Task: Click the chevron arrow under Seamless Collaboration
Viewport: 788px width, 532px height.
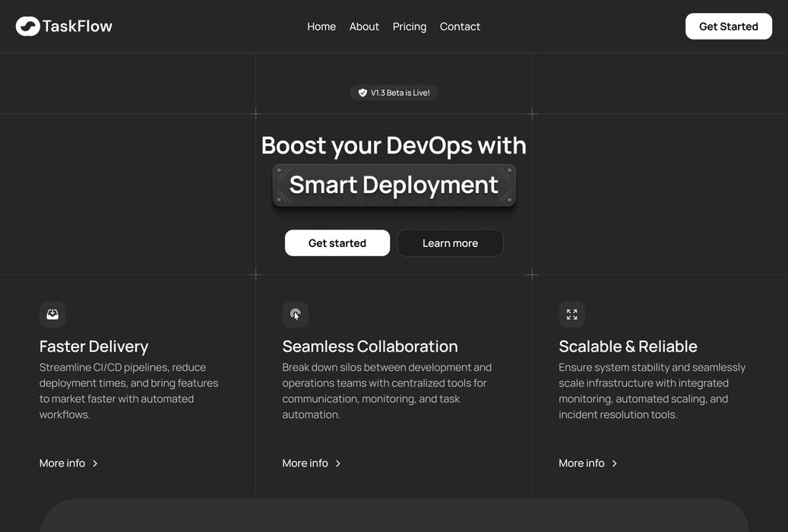Action: pyautogui.click(x=338, y=464)
